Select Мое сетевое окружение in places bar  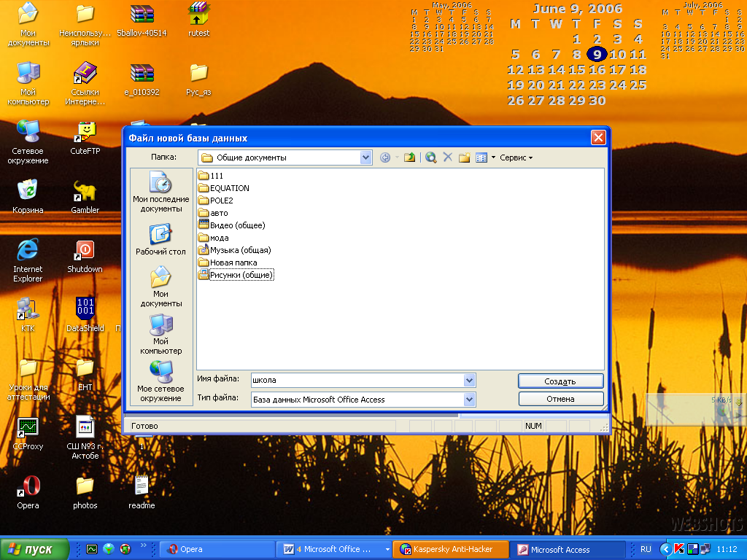click(x=161, y=381)
